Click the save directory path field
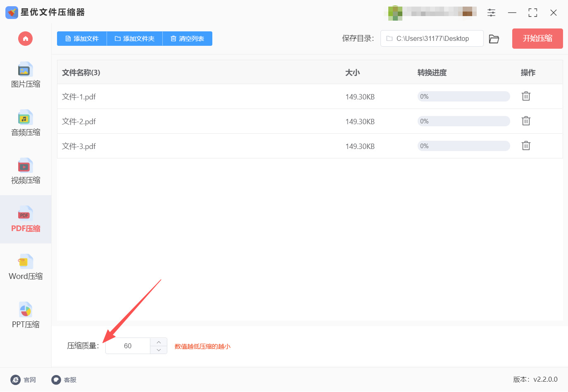The image size is (568, 392). click(x=432, y=38)
